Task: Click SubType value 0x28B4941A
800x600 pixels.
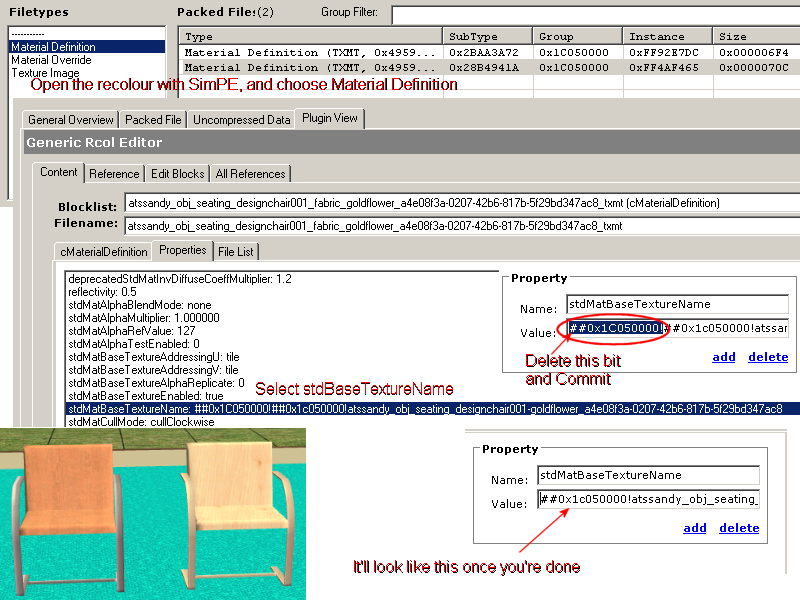Action: [484, 67]
